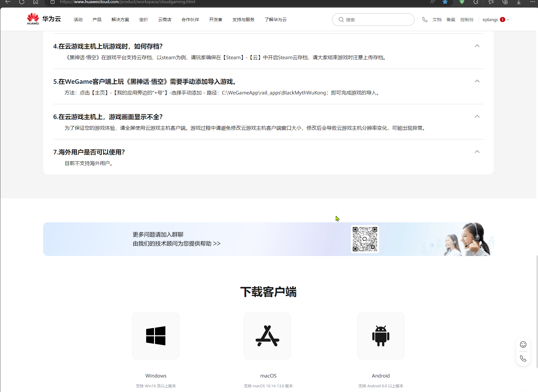Collapse FAQ 5 about WeGame import
The width and height of the screenshot is (538, 392).
[x=477, y=81]
